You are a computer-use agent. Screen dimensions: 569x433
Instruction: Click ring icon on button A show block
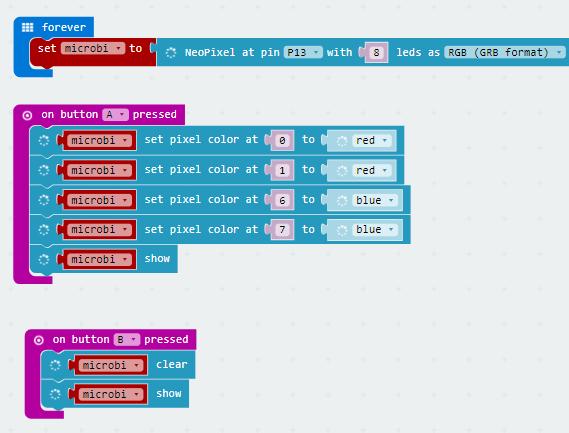click(x=44, y=259)
